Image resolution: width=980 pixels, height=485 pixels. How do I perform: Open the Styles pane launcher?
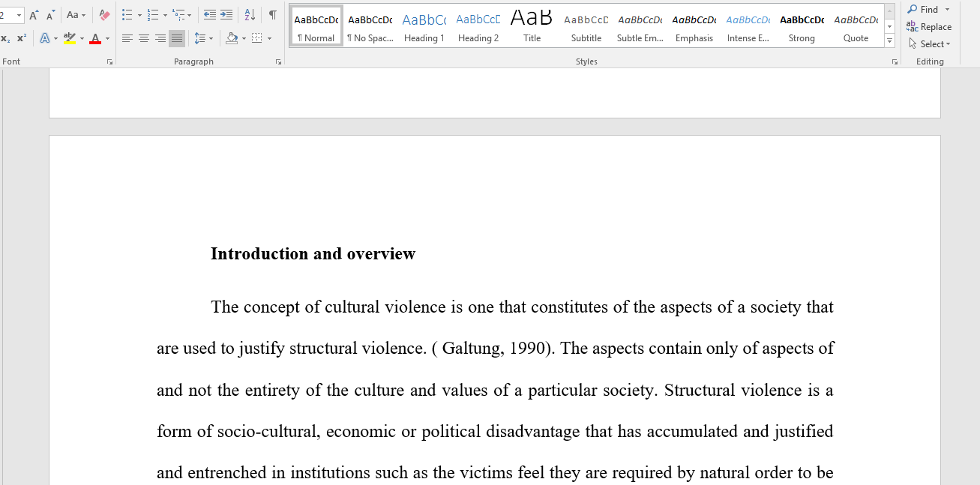point(895,62)
